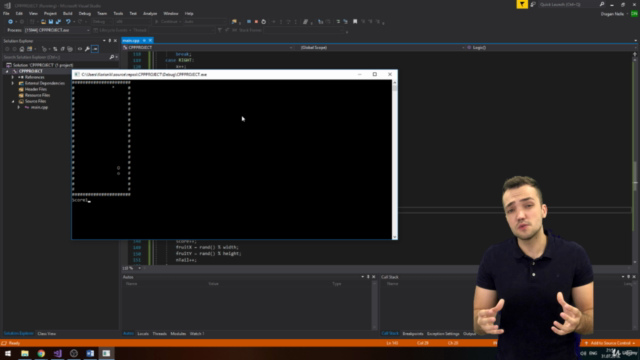
Task: Open the Build menu
Action: point(68,13)
